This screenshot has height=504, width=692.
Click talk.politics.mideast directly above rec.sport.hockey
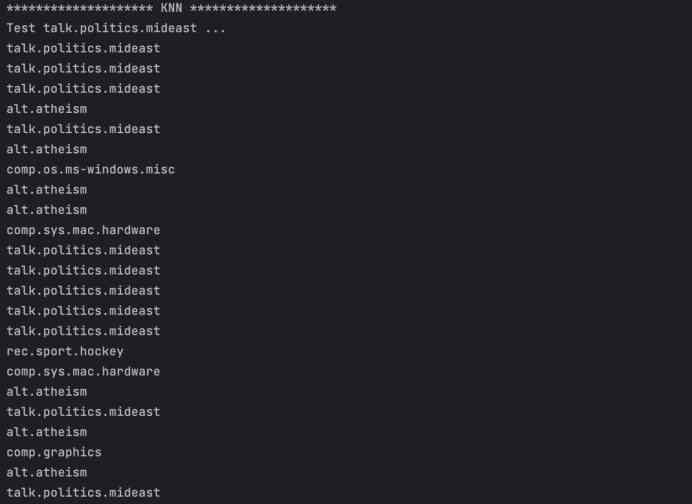pos(83,331)
